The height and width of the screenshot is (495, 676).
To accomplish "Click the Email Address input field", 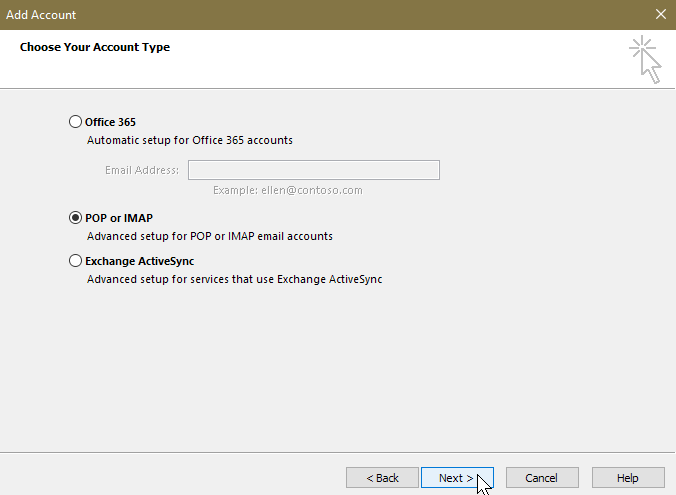I will [x=313, y=170].
